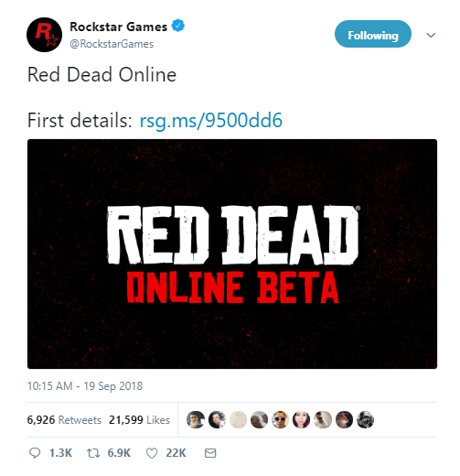Screen dimensions: 460x476
Task: Open the Red Dead Online Beta image
Action: (232, 254)
